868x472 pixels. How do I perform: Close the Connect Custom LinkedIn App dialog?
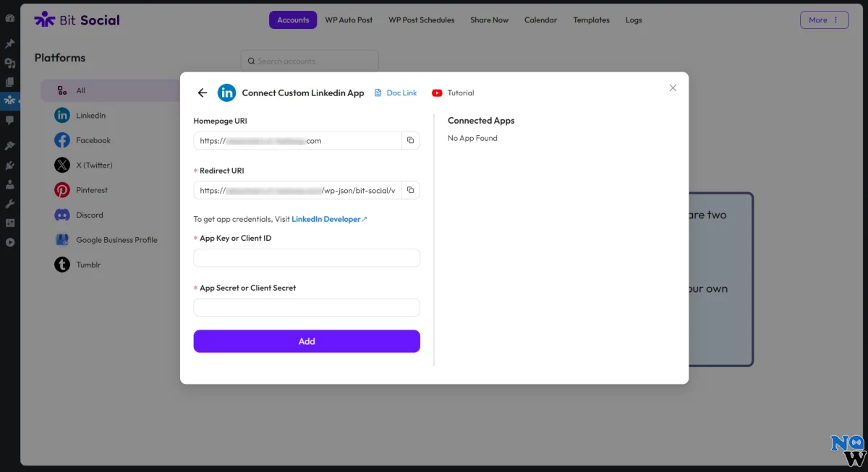673,87
